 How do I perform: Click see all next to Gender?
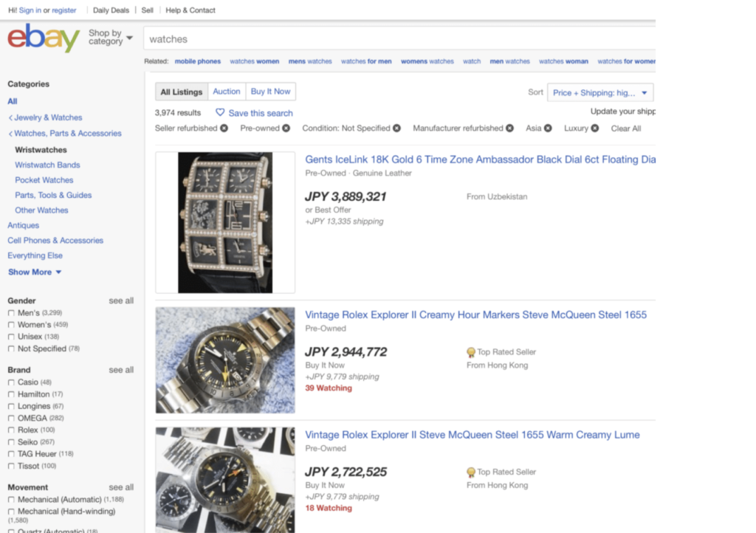(121, 300)
